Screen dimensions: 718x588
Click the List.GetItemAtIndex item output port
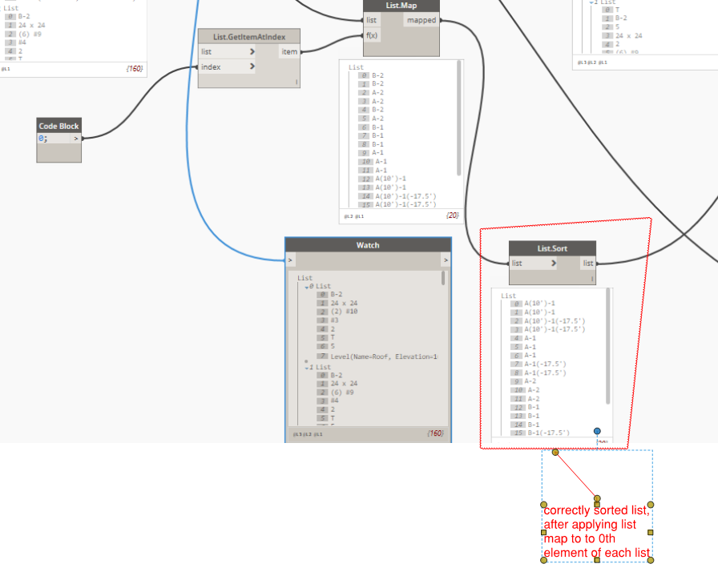point(289,52)
